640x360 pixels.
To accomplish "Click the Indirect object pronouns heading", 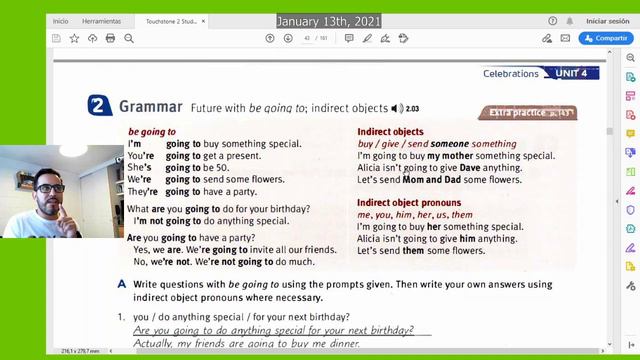I will click(409, 203).
